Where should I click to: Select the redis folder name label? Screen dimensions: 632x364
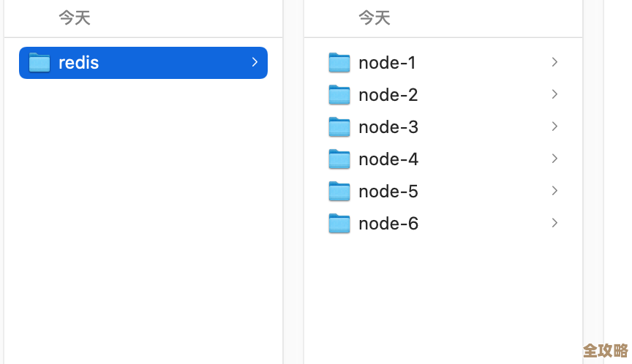pos(78,63)
